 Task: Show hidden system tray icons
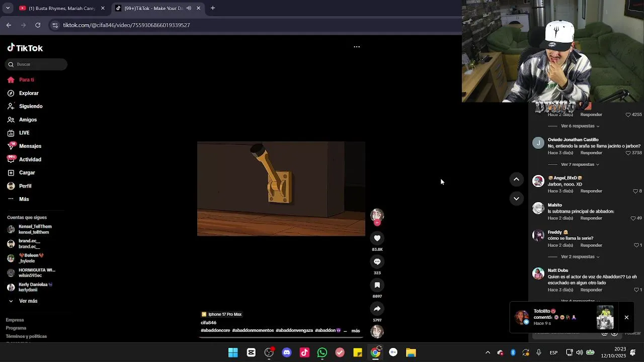(x=488, y=352)
